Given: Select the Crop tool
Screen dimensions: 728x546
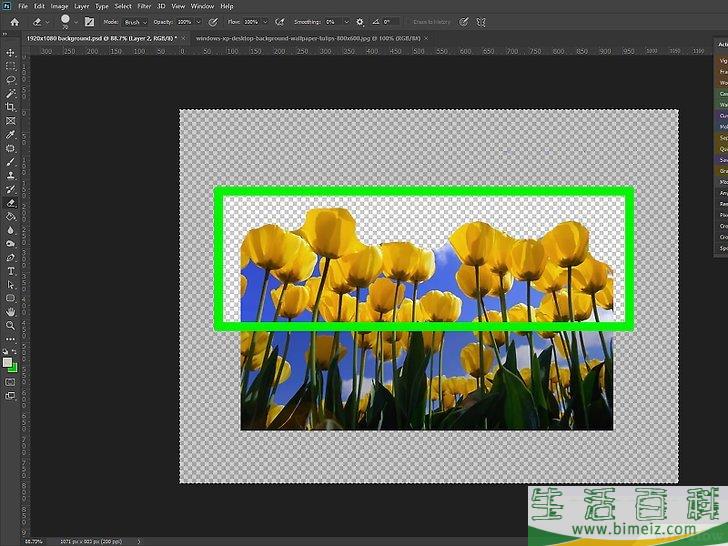Looking at the screenshot, I should (x=10, y=107).
